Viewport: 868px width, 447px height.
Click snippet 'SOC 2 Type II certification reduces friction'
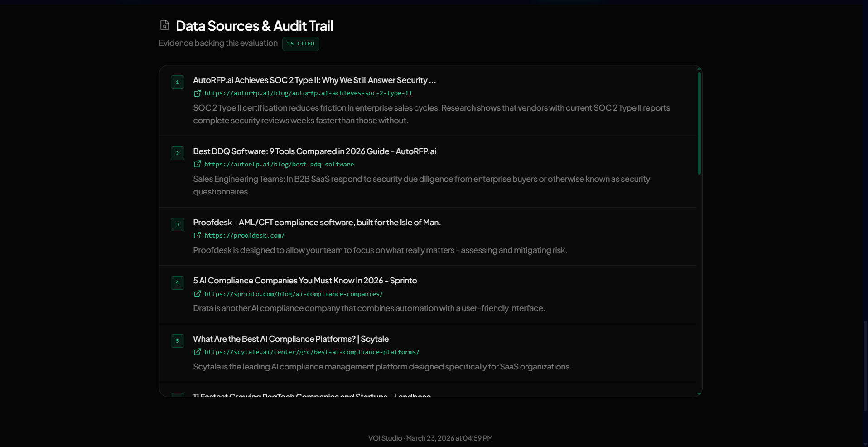coord(431,114)
